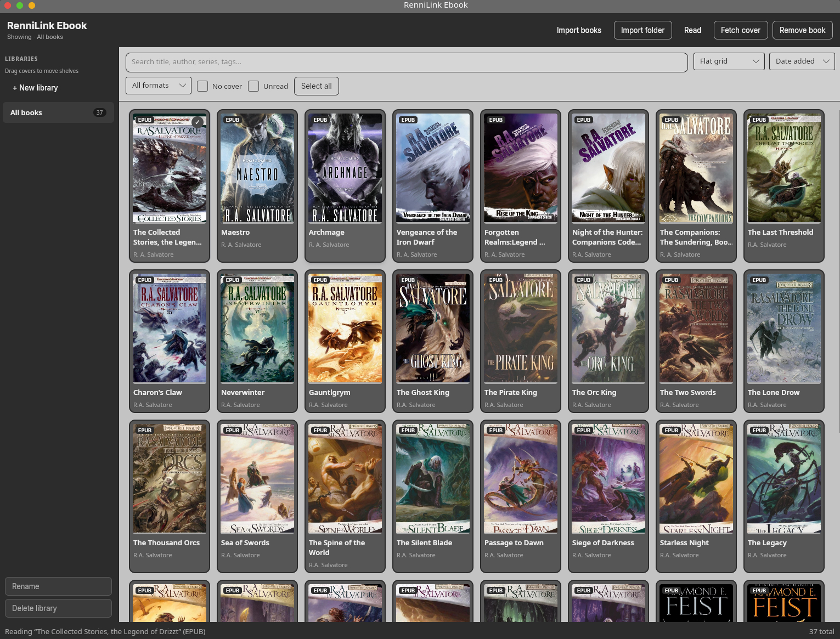This screenshot has height=639, width=840.
Task: Select Vengeance of the Iron Dwarf cover
Action: (x=433, y=168)
